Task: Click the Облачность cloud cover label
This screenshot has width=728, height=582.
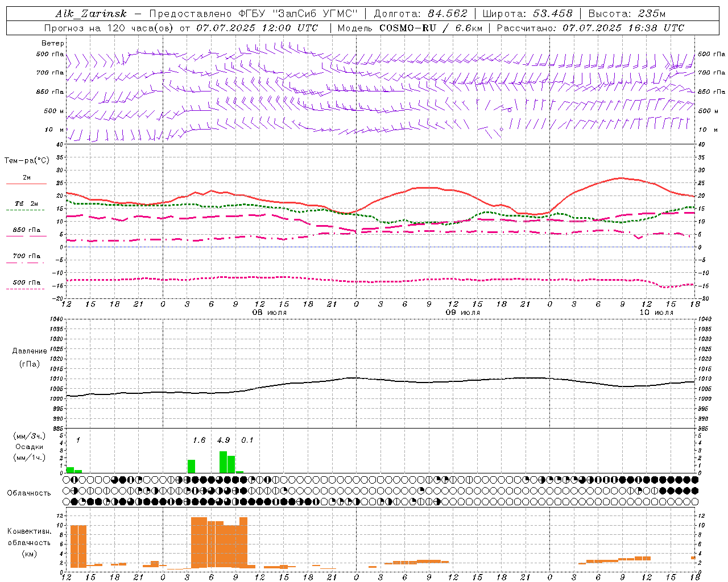Action: pyautogui.click(x=29, y=493)
